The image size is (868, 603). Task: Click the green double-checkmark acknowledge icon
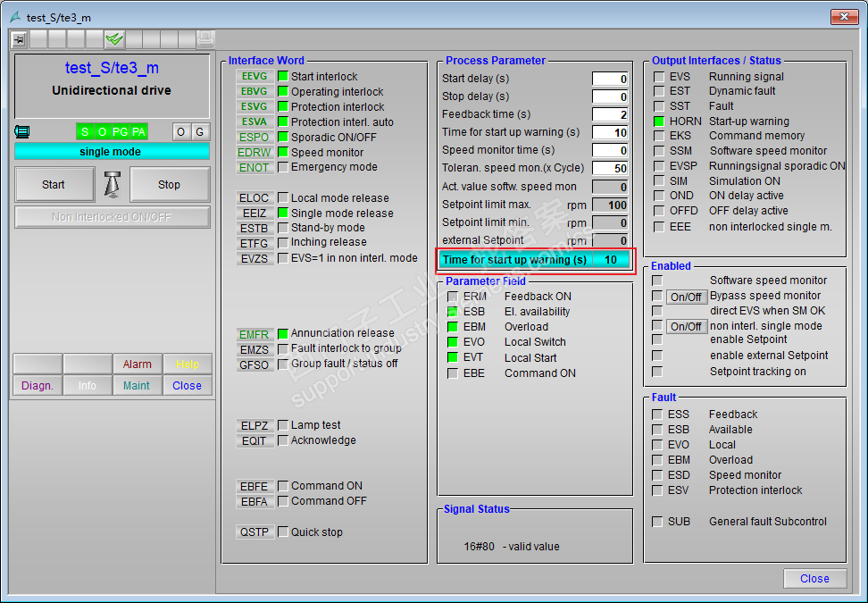[114, 39]
